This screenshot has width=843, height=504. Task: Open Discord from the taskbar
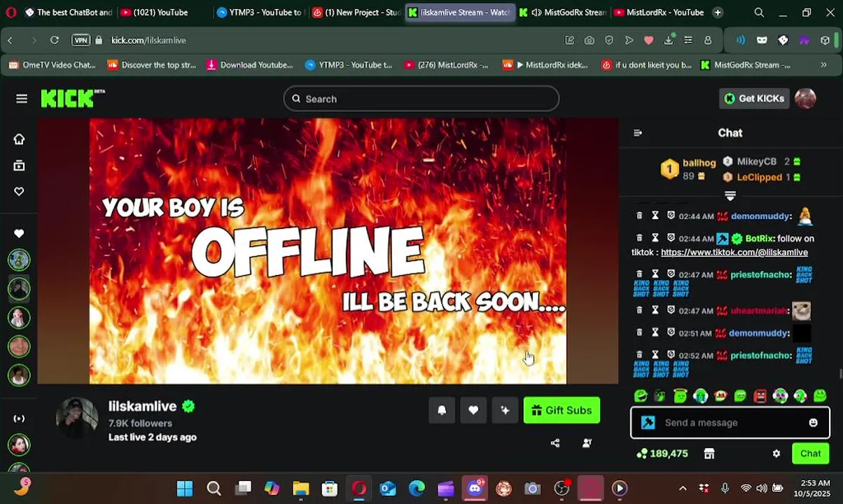(x=475, y=489)
